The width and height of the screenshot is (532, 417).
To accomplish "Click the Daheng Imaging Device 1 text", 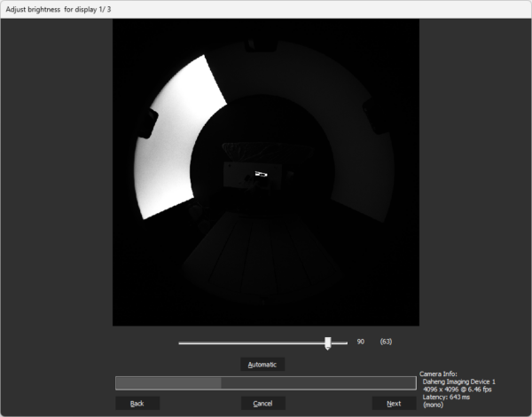I will coord(459,382).
